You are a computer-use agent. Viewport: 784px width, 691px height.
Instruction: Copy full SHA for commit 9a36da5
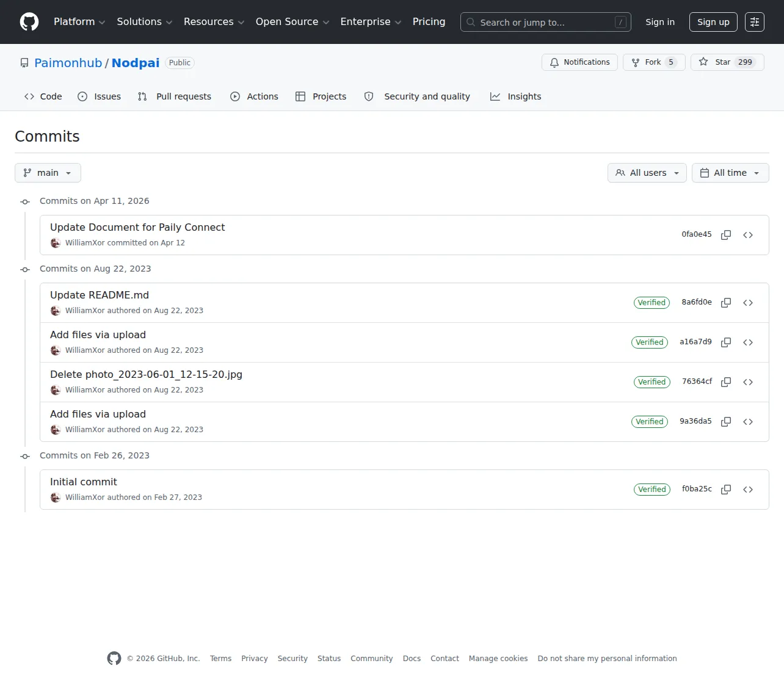(x=726, y=422)
